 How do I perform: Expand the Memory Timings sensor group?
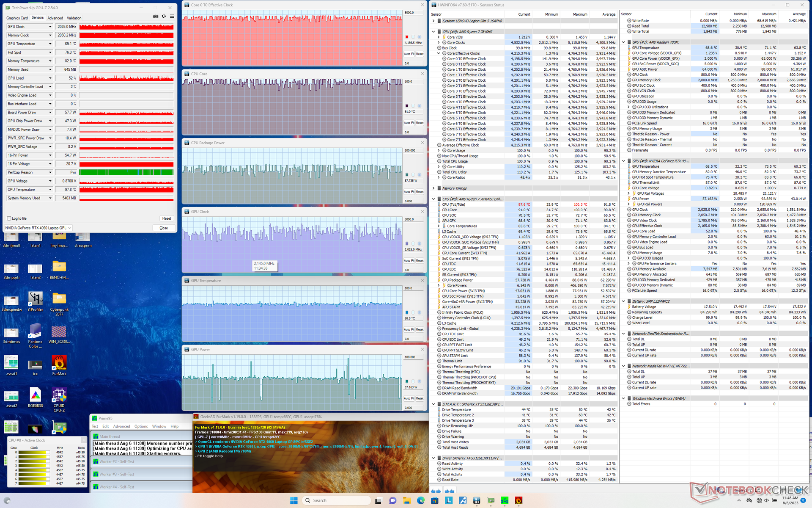(x=433, y=188)
